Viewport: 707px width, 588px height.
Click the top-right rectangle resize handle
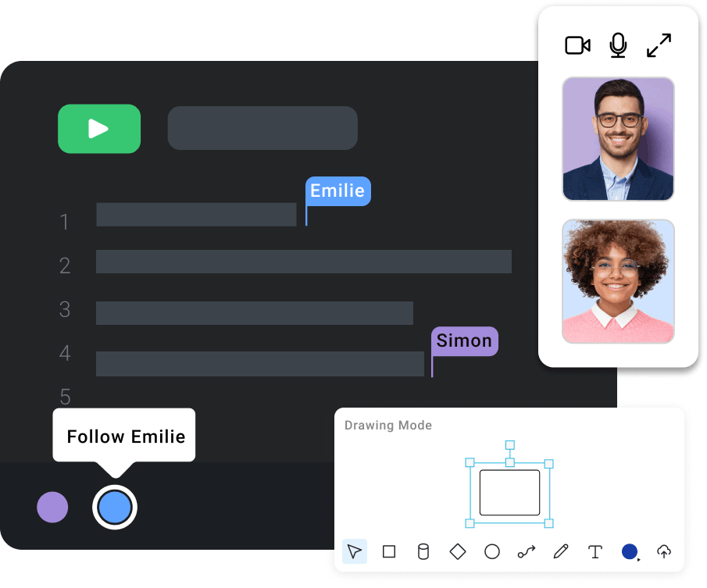[548, 464]
